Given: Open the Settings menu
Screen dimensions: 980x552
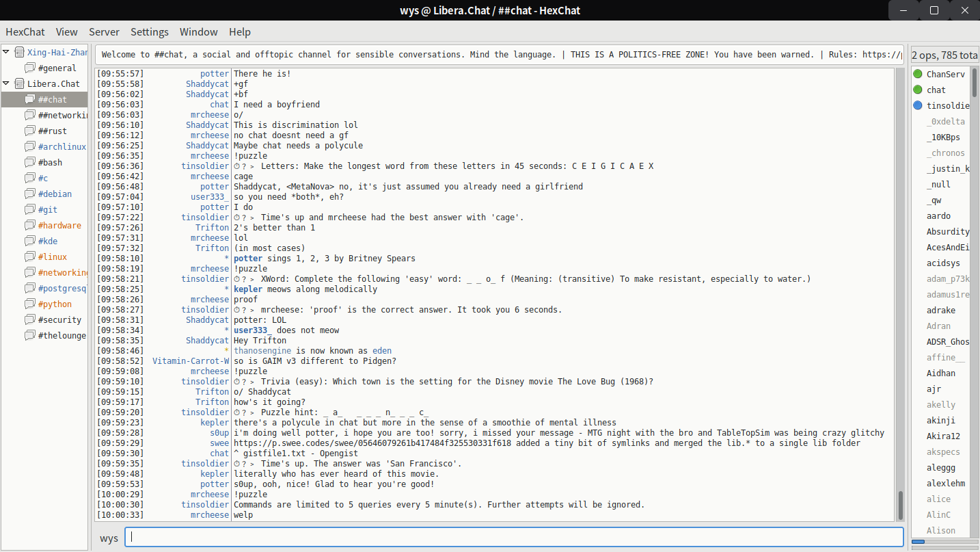Looking at the screenshot, I should (x=149, y=32).
